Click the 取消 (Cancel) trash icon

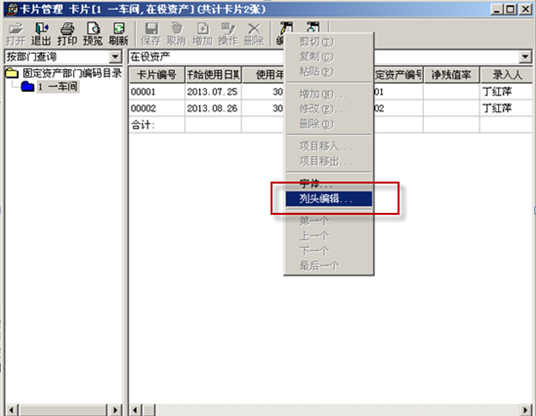[176, 33]
